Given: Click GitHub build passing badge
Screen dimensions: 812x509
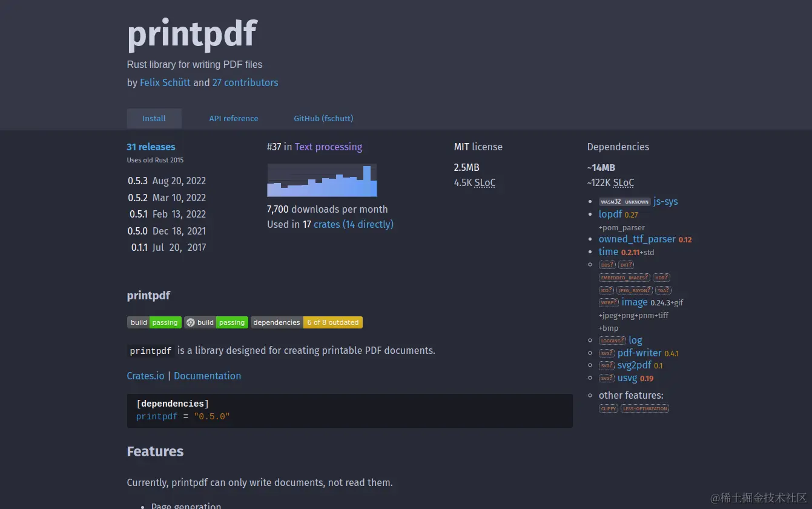Looking at the screenshot, I should [x=216, y=322].
